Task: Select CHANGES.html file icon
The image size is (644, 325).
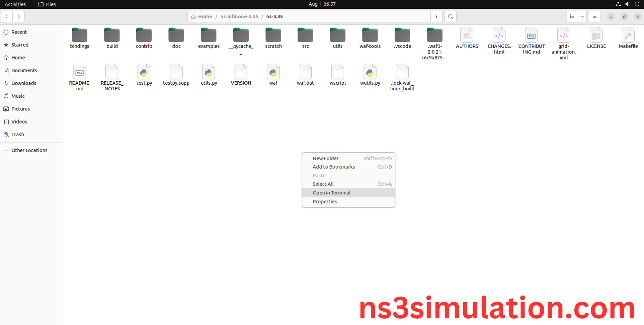Action: point(499,36)
